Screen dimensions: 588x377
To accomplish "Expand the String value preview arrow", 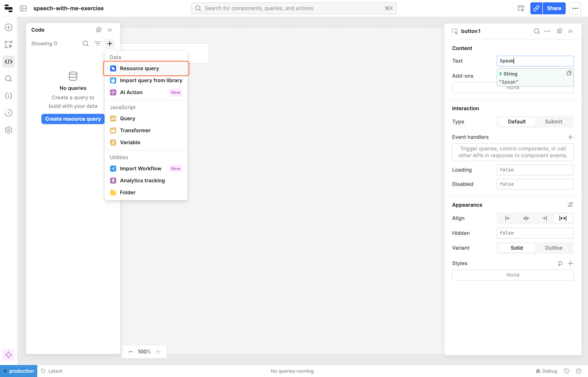I will 501,74.
